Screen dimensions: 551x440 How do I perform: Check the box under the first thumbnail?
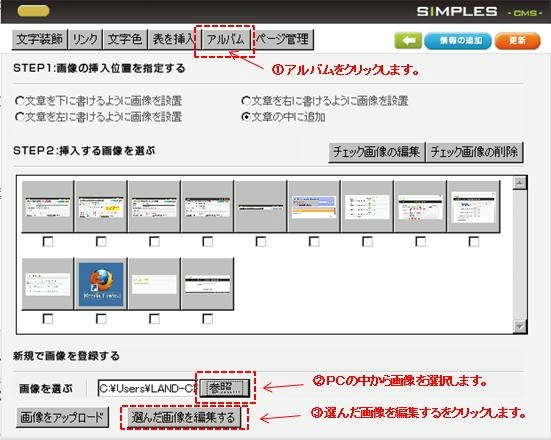48,241
